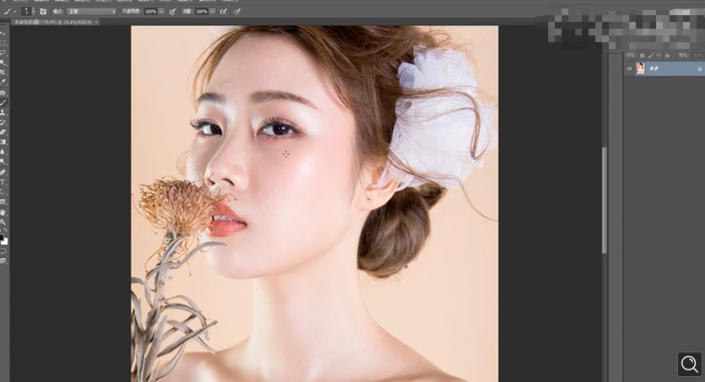Click the background layer thumbnail
Screen dimensions: 705x382
coord(640,68)
